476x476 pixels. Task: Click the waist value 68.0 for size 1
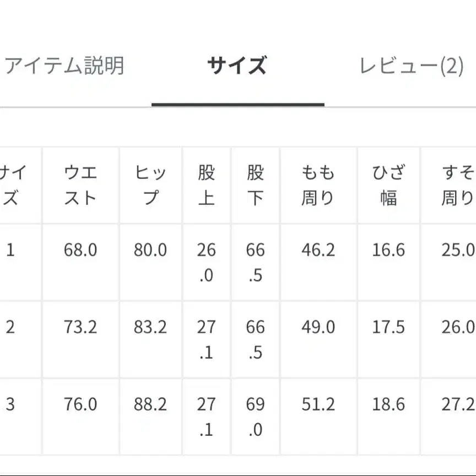(79, 250)
